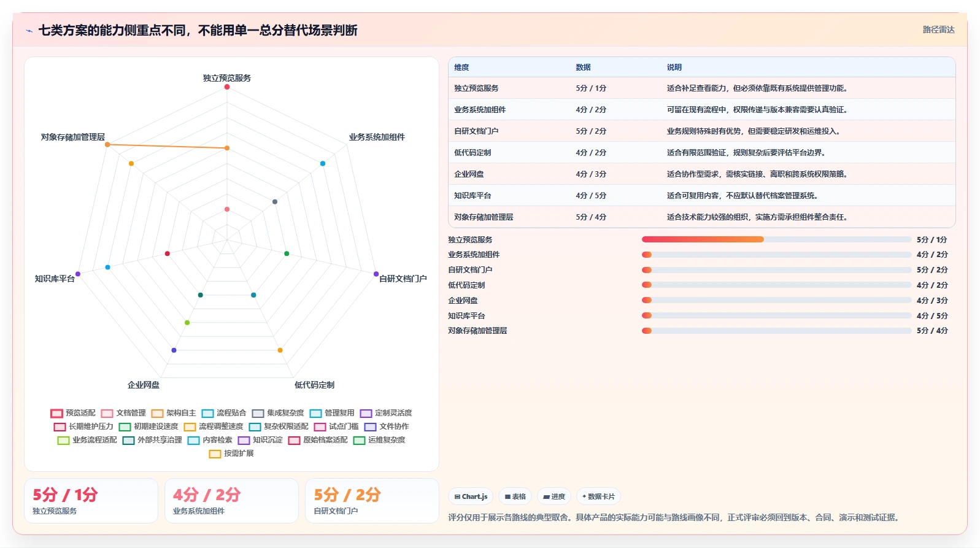Click red data point atop 独立预览服务 axis
Screen dimensions: 980x548
pyautogui.click(x=227, y=87)
